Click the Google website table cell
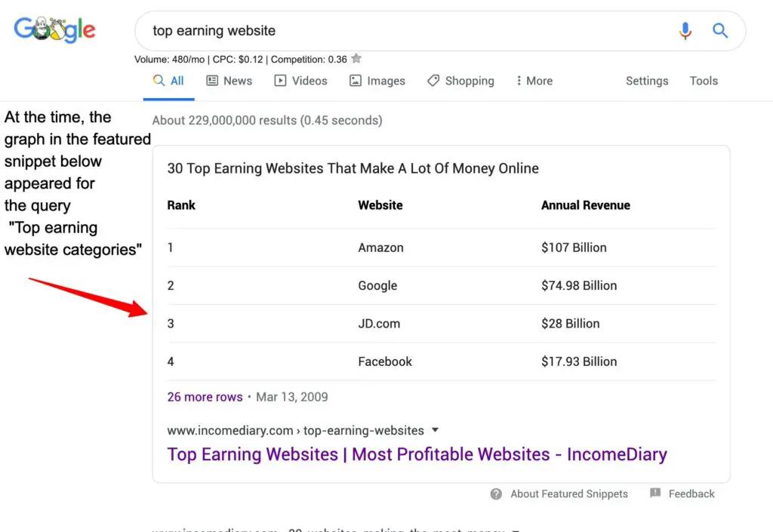 (377, 286)
